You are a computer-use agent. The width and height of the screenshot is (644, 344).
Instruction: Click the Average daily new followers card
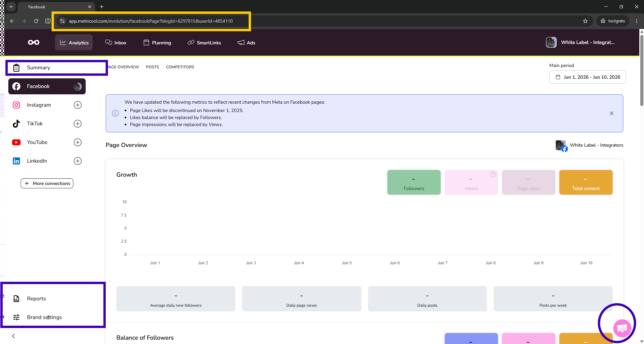pyautogui.click(x=176, y=299)
